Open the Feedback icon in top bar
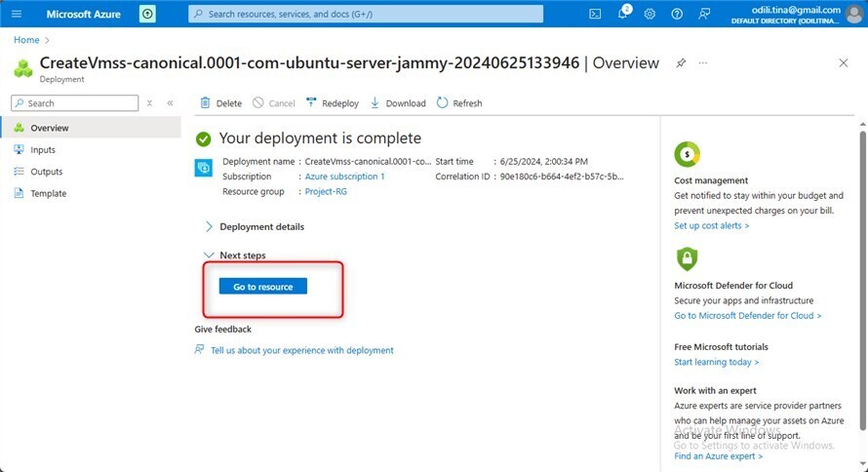868x472 pixels. click(x=704, y=14)
